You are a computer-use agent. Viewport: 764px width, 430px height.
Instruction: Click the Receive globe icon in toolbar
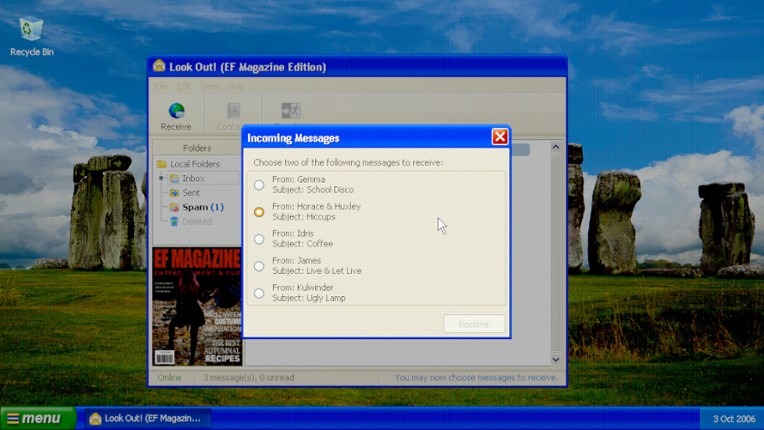point(176,111)
